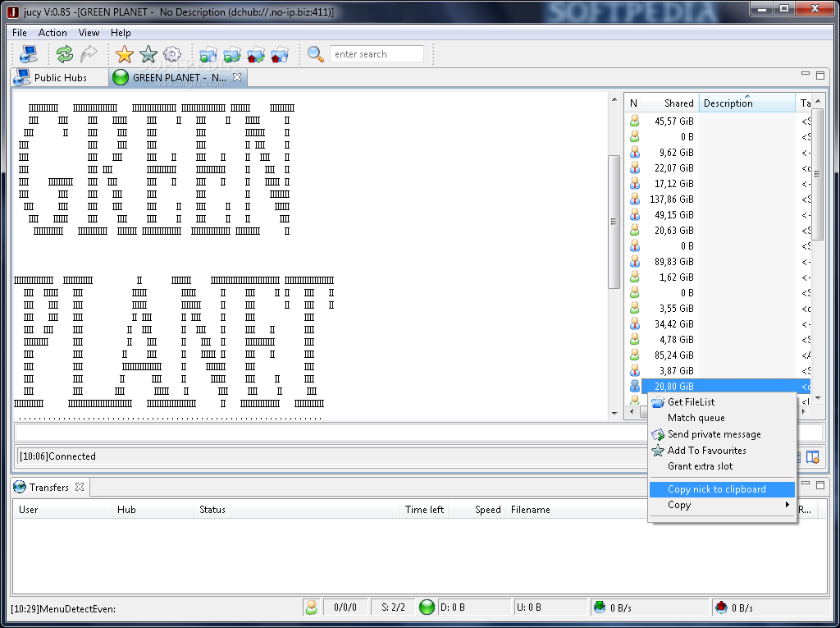Minimize the hub view panel

coord(806,74)
